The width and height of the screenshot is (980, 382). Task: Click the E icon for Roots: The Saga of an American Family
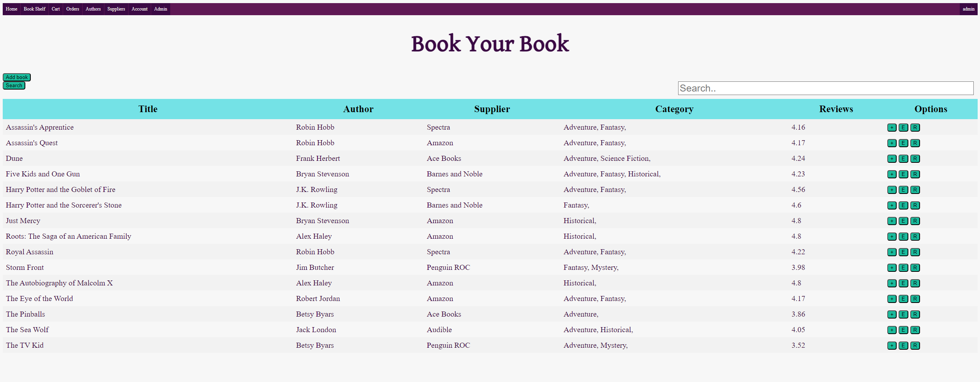pos(903,236)
